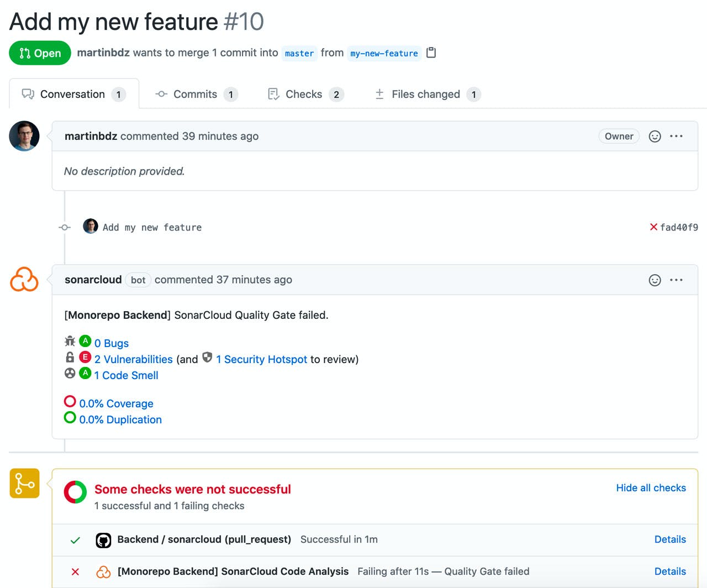Add emoji reaction to sonarcloud's comment
Screen dimensions: 707x588
tap(655, 280)
